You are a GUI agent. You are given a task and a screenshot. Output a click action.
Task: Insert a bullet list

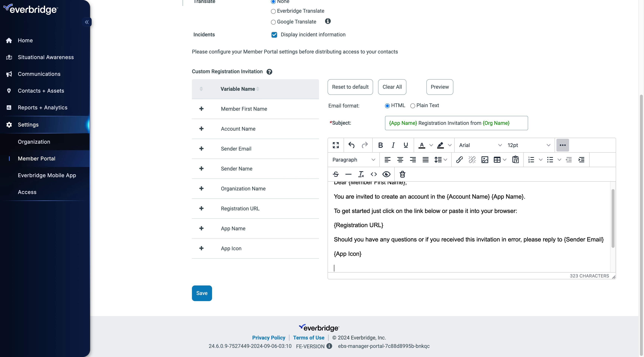coord(550,160)
